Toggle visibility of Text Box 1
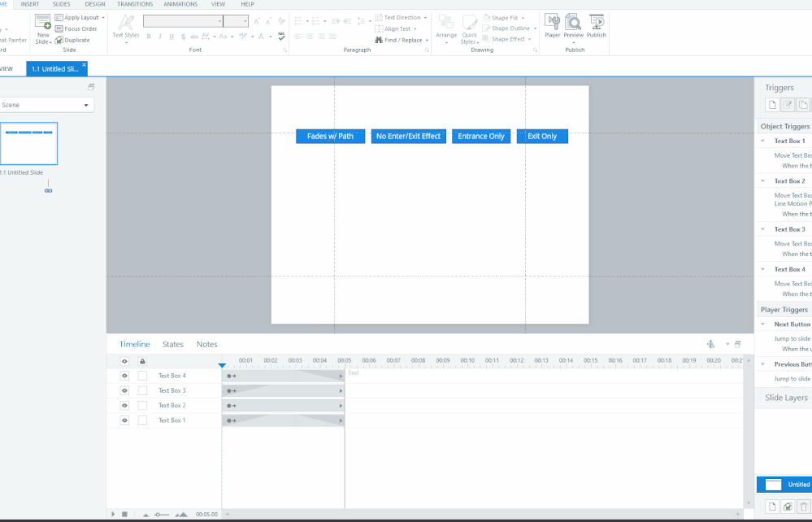This screenshot has height=522, width=812. click(124, 420)
